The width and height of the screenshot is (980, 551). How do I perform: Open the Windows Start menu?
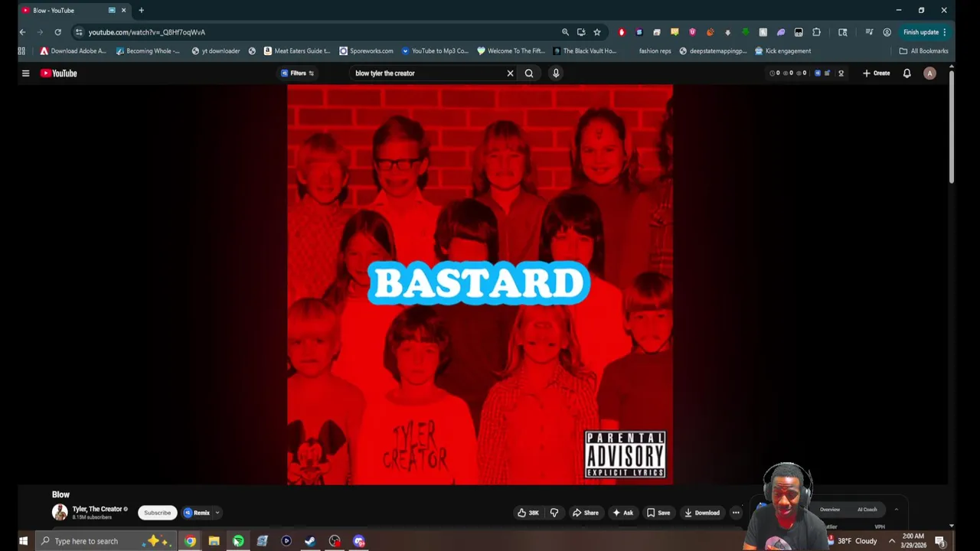coord(23,541)
